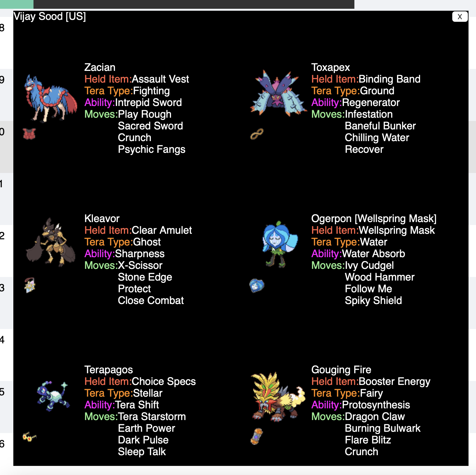
Task: Click the move Spiky Shield
Action: [x=373, y=300]
